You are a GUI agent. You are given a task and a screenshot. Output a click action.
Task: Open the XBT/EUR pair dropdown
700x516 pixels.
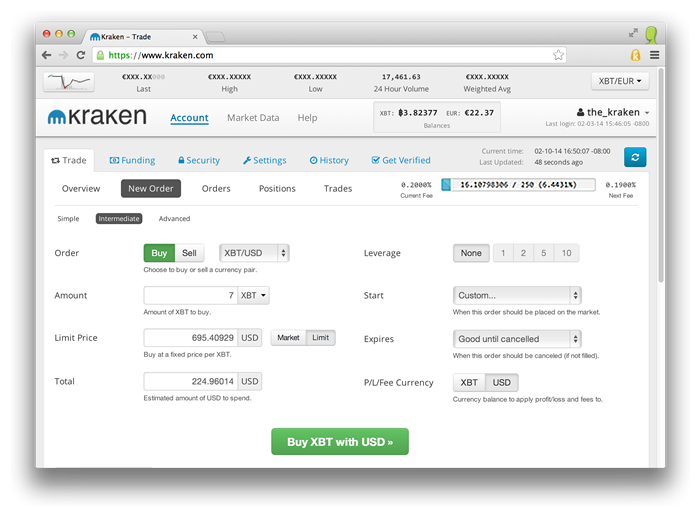coord(620,81)
